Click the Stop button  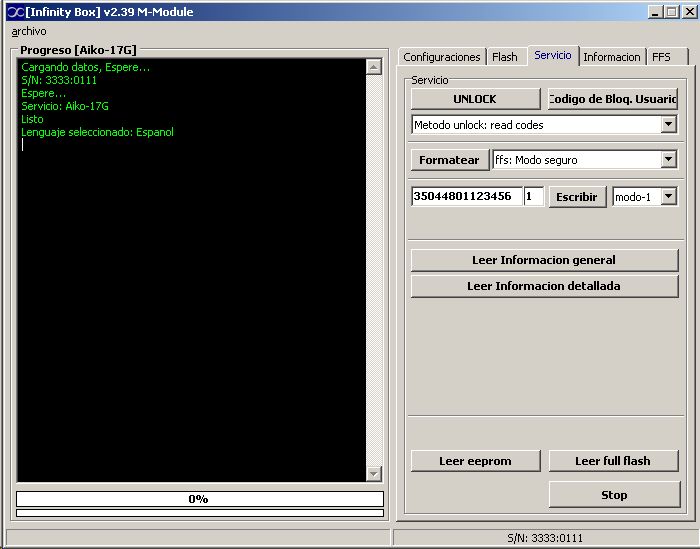click(x=614, y=495)
